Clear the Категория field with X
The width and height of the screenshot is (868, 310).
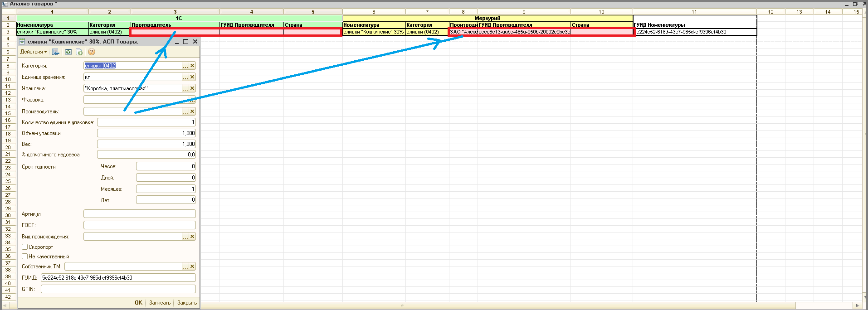pyautogui.click(x=192, y=66)
